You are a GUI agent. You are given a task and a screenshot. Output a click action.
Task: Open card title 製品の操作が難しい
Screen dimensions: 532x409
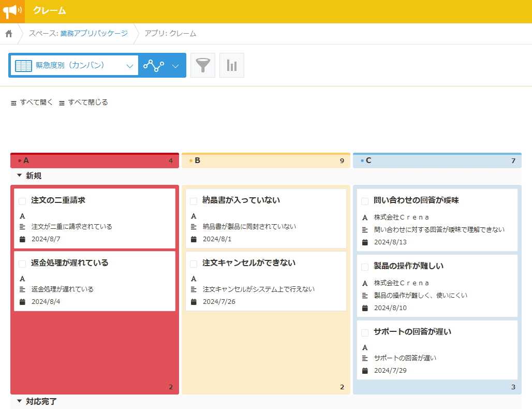[408, 266]
